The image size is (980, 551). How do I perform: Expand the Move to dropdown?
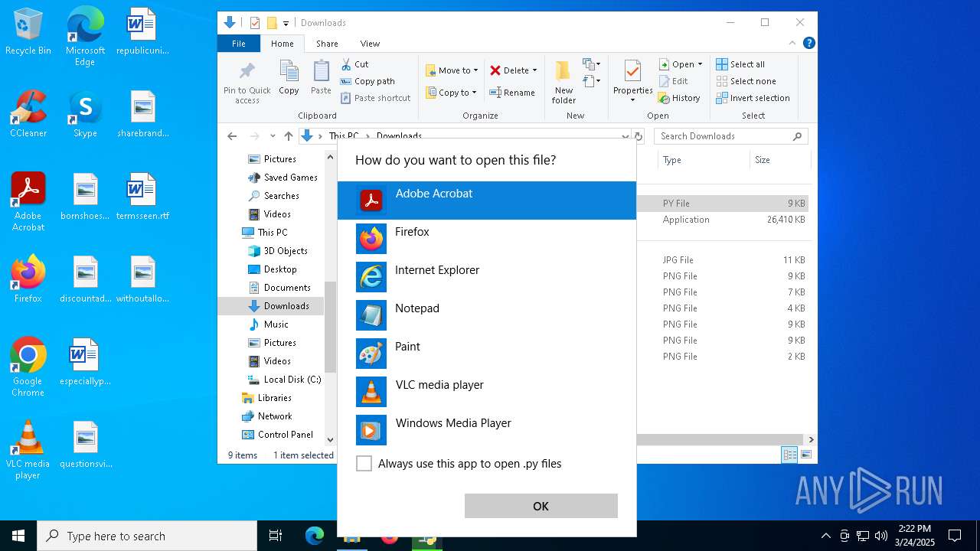[x=475, y=70]
